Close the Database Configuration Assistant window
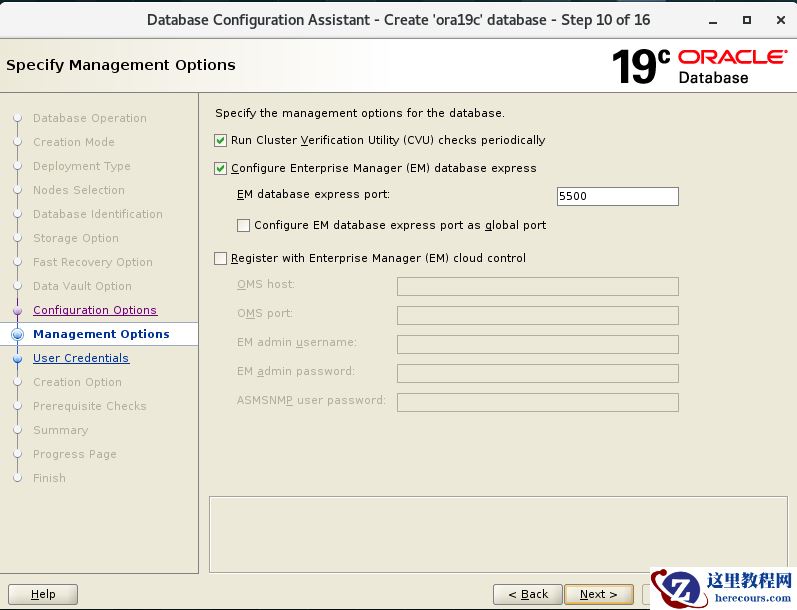Screen dimensions: 797x610 point(781,20)
